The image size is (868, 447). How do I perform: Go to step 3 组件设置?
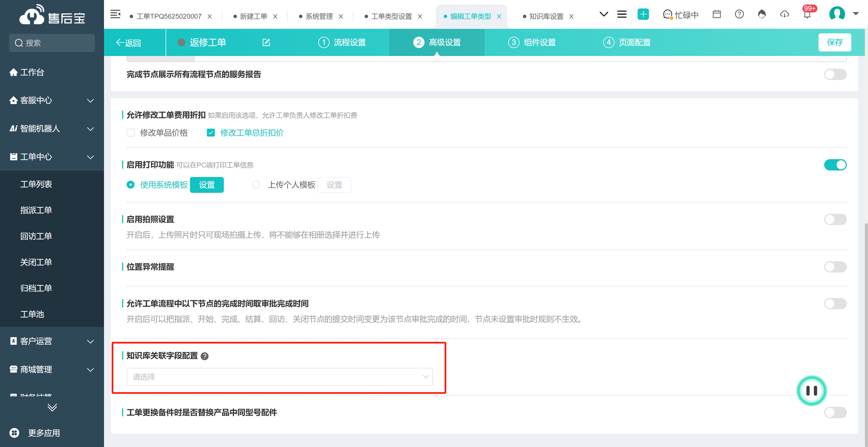[532, 42]
